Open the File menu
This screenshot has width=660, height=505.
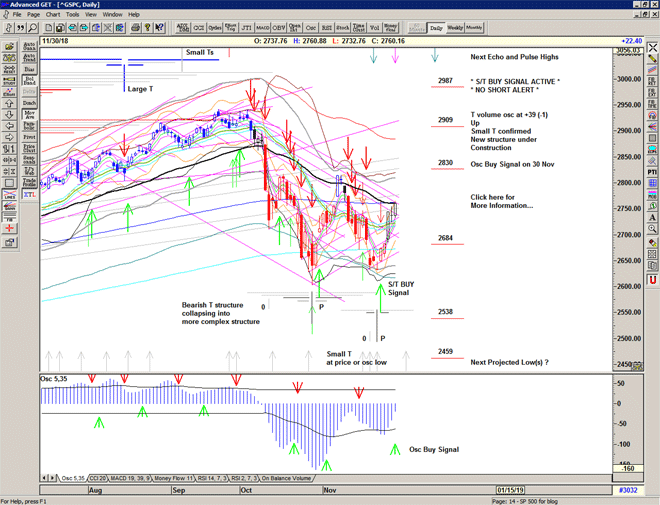tap(17, 15)
